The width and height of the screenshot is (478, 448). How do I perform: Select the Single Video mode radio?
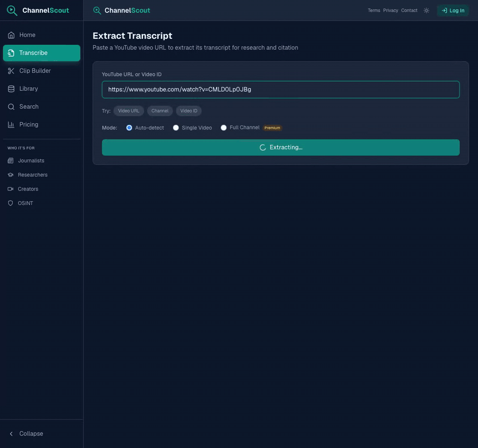point(176,128)
